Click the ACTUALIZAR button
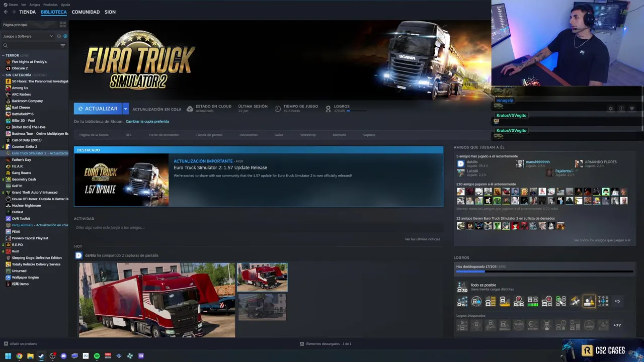This screenshot has width=644, height=362. 98,109
